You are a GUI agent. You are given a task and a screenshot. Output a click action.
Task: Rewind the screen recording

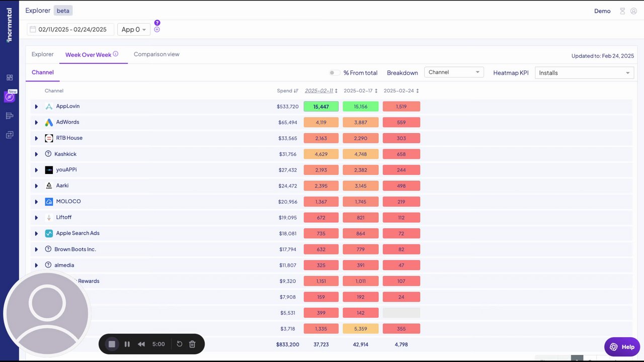coord(141,344)
